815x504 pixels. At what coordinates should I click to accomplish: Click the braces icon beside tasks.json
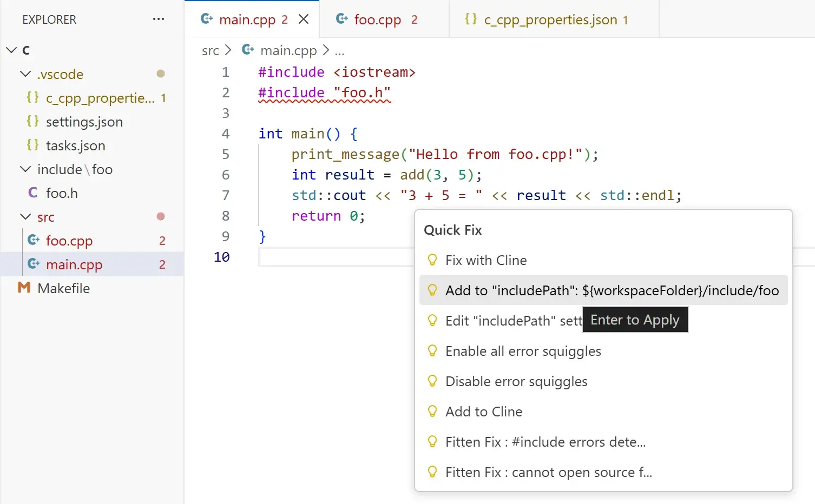32,145
